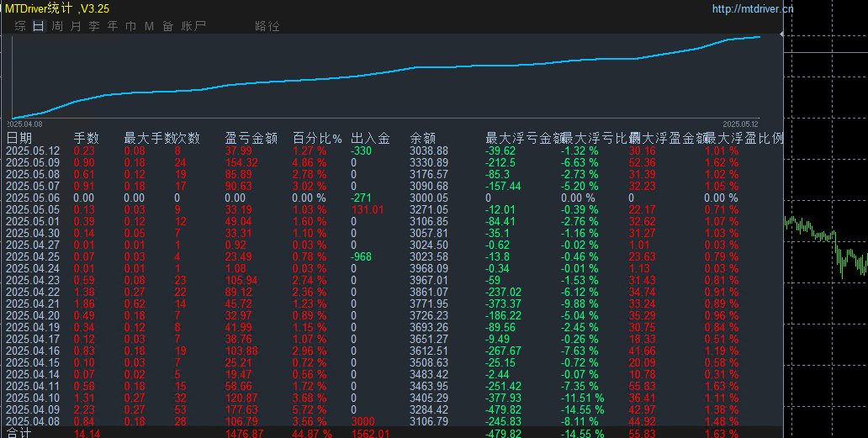
Task: Select the 2025.04.09 date cell
Action: [33, 409]
